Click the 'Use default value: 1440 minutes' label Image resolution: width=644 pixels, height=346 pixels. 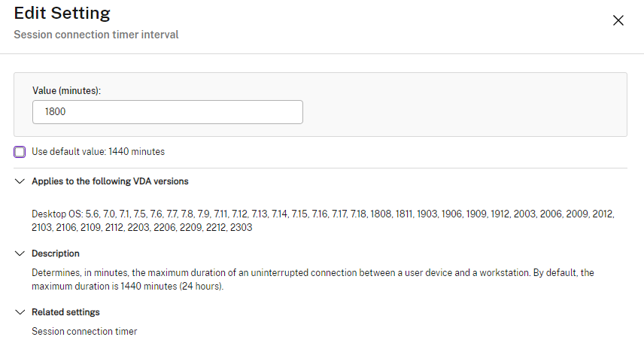(98, 152)
